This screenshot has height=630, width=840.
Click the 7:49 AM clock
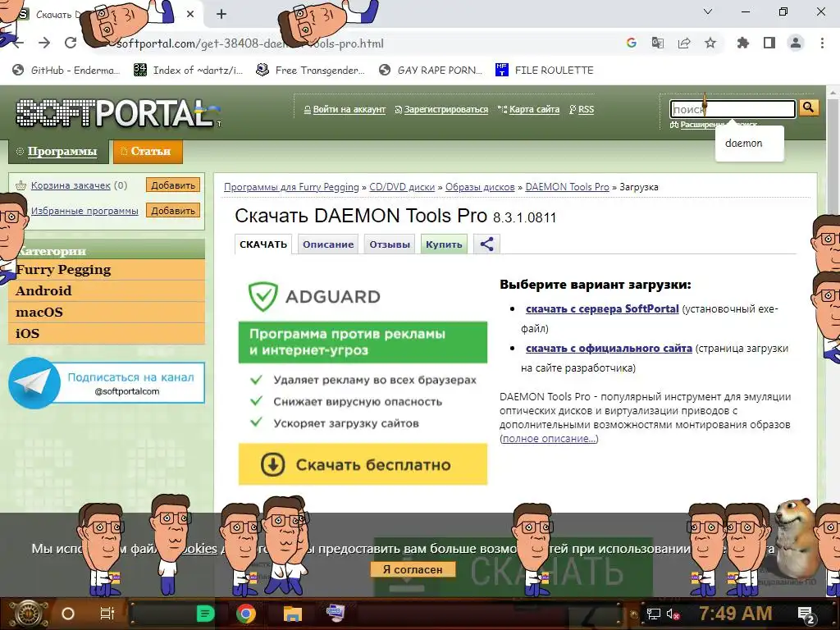click(735, 614)
